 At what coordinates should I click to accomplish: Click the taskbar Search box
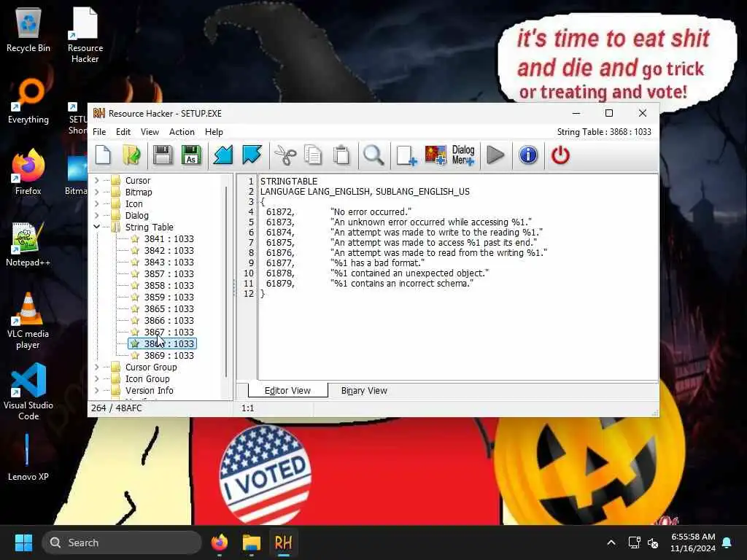(x=122, y=542)
